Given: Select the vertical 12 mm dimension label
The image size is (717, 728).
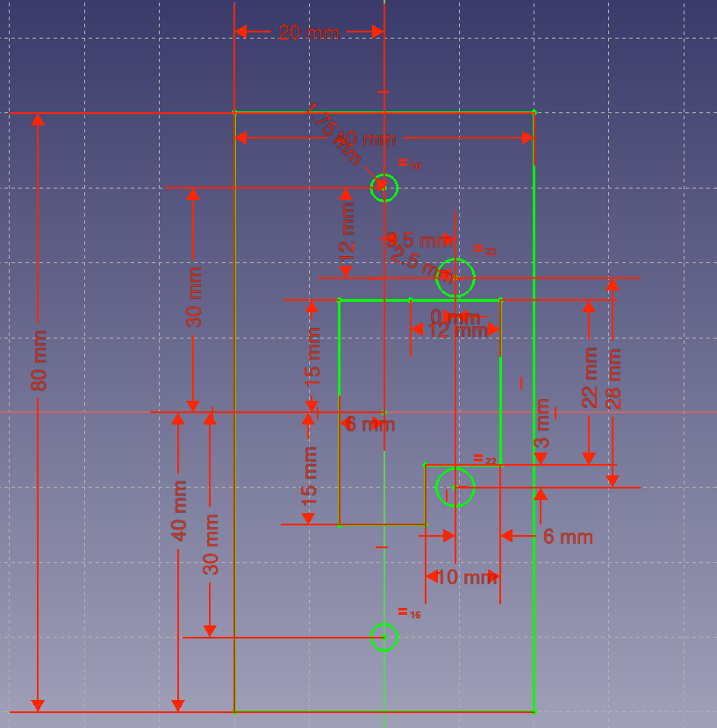Looking at the screenshot, I should [x=347, y=233].
